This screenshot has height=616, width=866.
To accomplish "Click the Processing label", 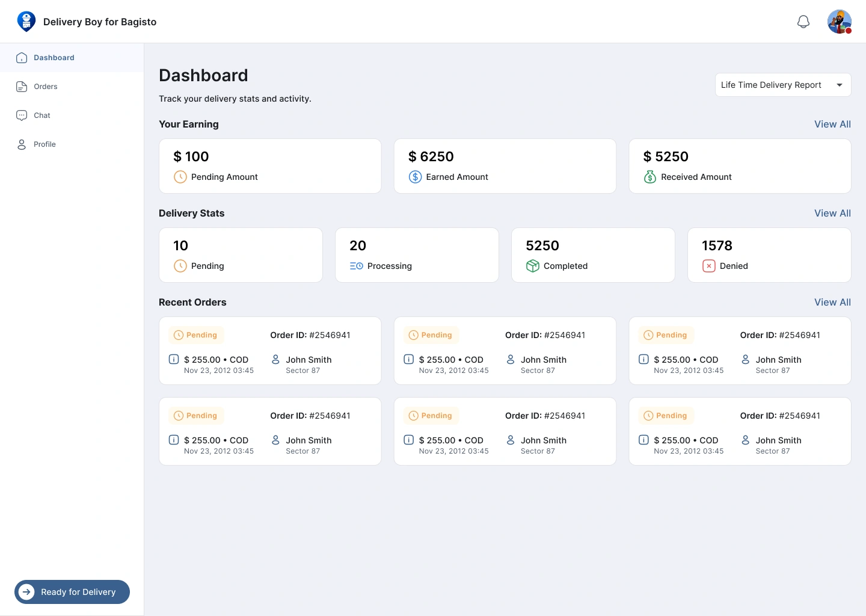I will 390,266.
